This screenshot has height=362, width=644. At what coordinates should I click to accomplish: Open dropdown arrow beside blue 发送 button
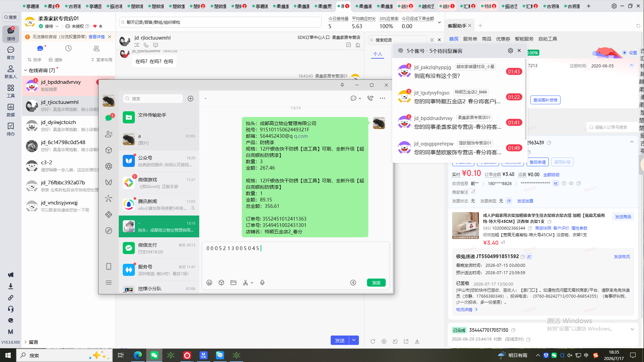click(354, 340)
